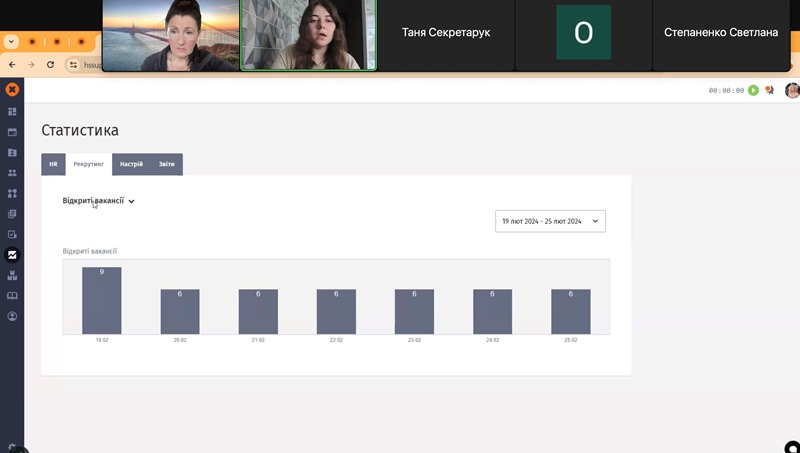The height and width of the screenshot is (453, 800).
Task: Open the settings gear at sidebar bottom
Action: [12, 448]
